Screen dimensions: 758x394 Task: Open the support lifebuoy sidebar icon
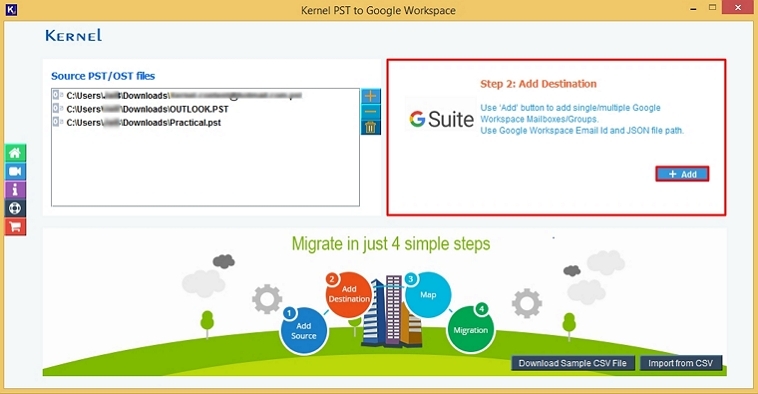pos(15,208)
